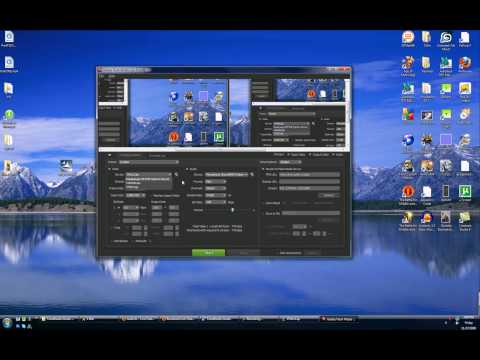This screenshot has height=360, width=480.
Task: Click the audio Volume slider handle
Action: coord(232,210)
